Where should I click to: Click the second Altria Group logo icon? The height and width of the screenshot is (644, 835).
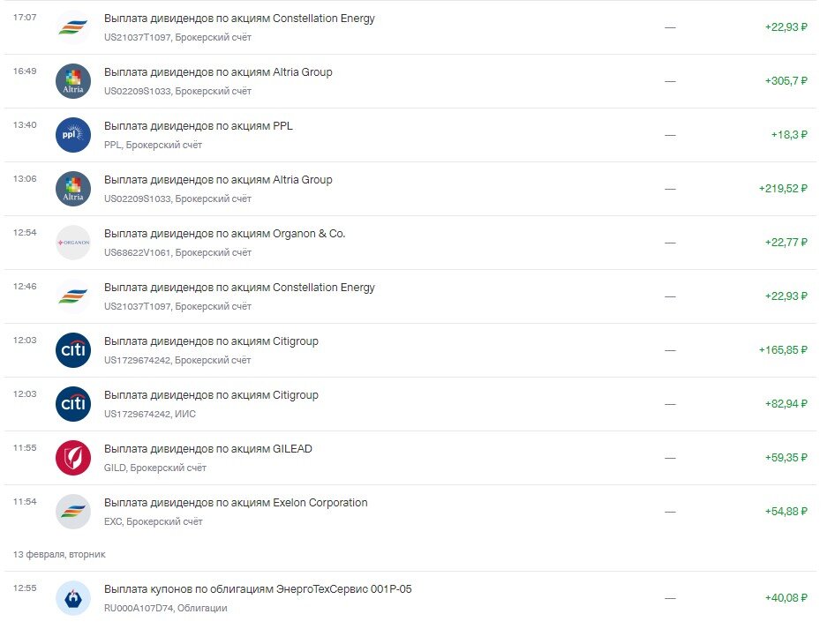[x=72, y=189]
